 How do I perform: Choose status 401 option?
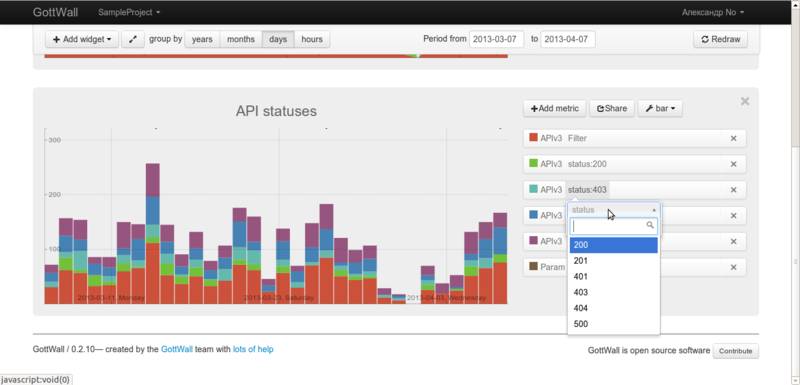[x=614, y=276]
